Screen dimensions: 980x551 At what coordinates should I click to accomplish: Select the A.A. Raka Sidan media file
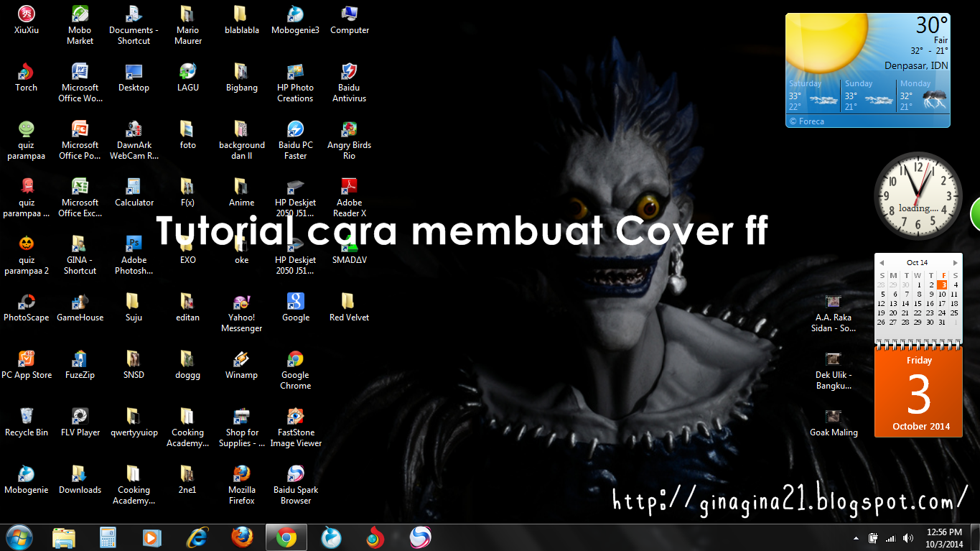pyautogui.click(x=833, y=312)
